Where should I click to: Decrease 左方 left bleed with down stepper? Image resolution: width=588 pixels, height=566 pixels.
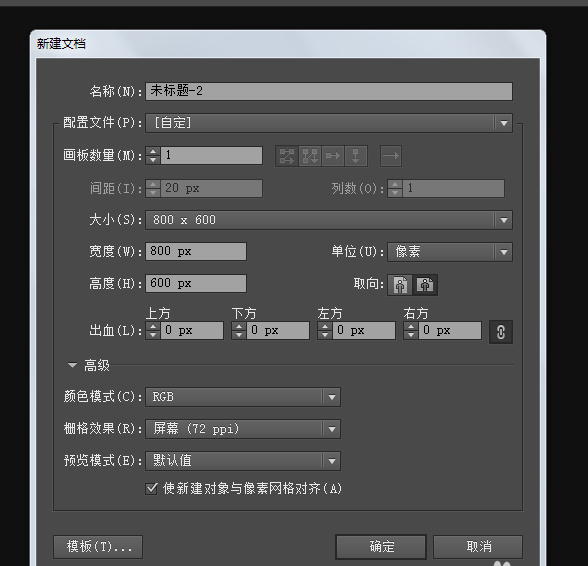(325, 335)
